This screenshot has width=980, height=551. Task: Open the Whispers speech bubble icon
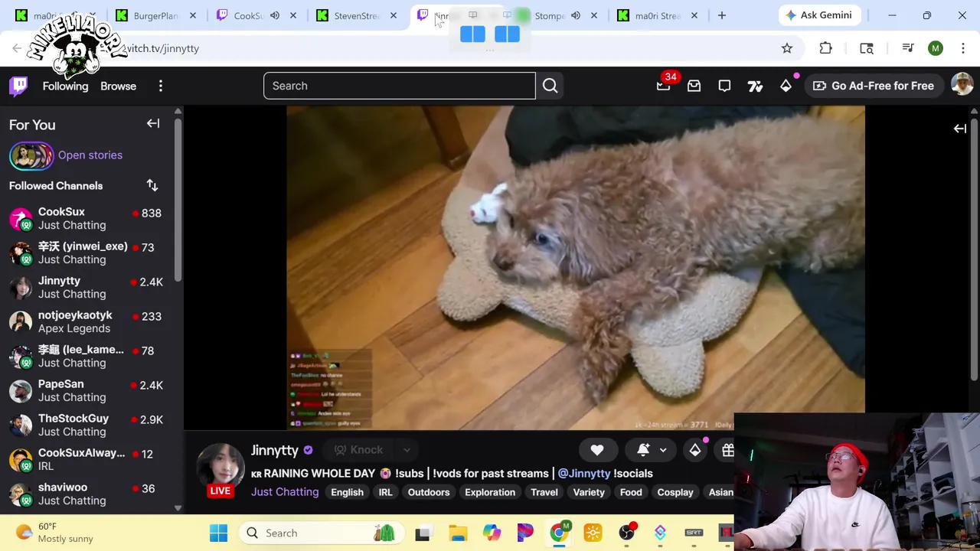click(x=724, y=86)
